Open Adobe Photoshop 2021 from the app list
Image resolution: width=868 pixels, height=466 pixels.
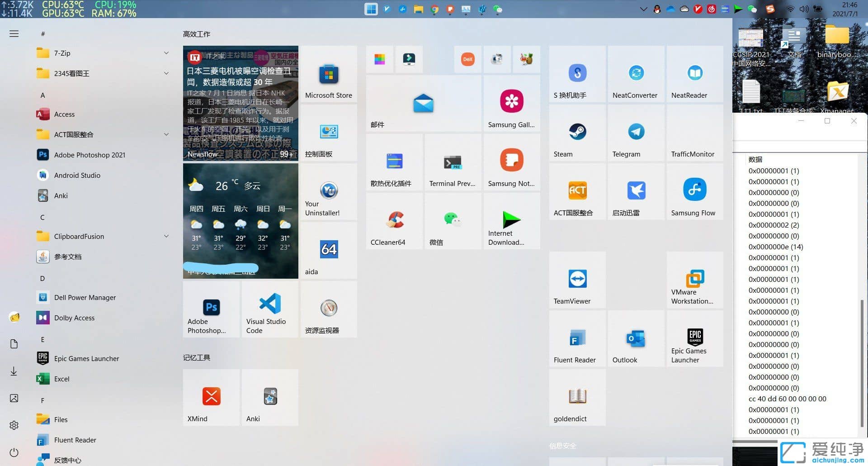point(89,155)
